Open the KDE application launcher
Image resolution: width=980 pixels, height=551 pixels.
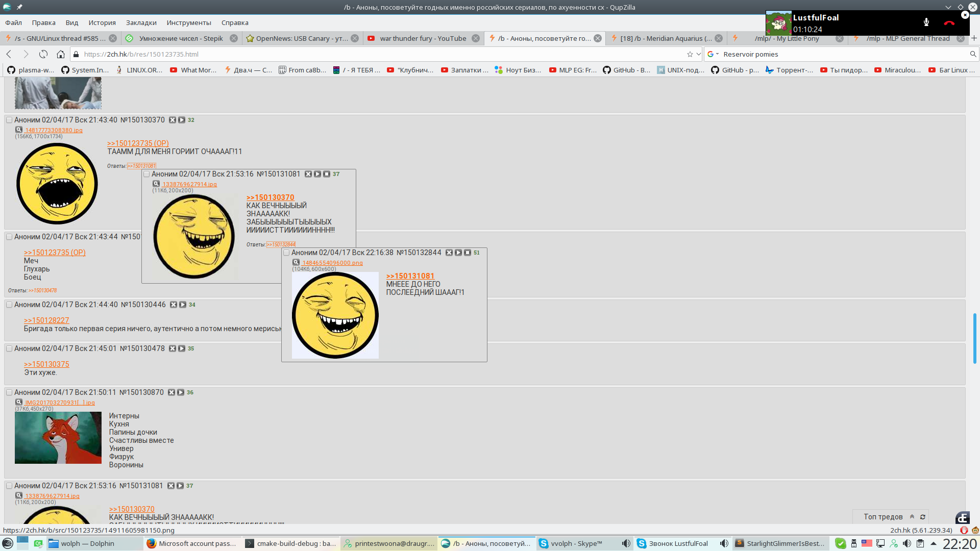pos(8,543)
